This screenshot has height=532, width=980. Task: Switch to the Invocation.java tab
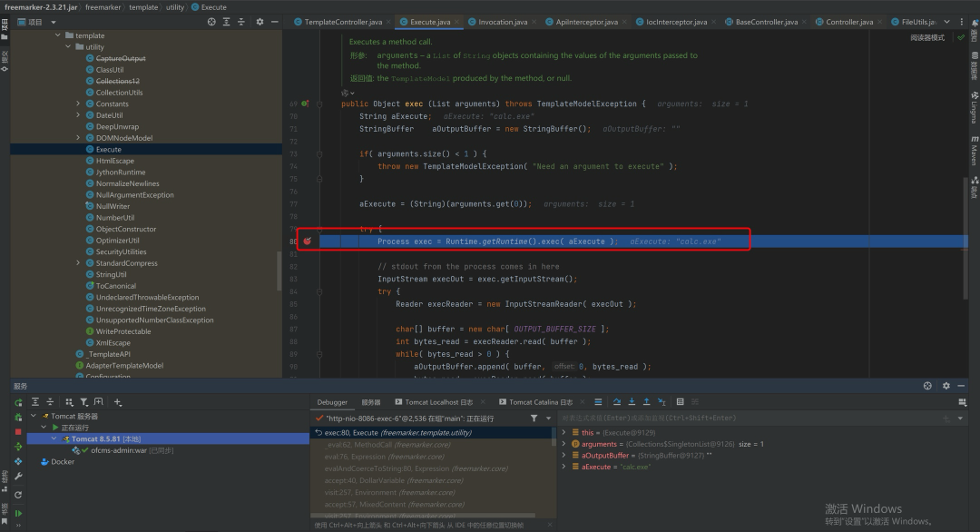pyautogui.click(x=503, y=22)
